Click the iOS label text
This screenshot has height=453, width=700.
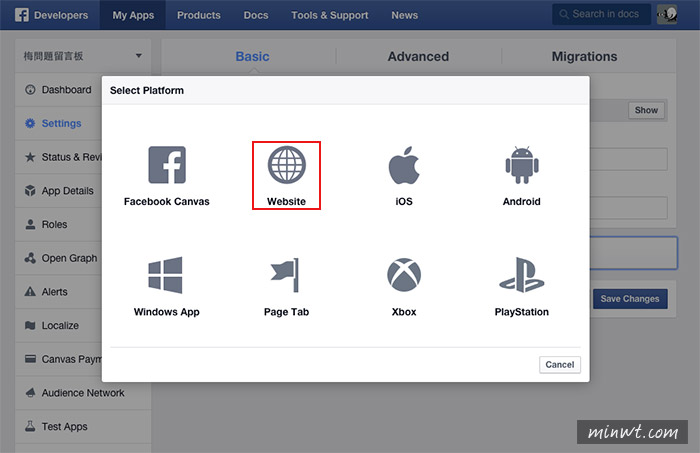404,201
